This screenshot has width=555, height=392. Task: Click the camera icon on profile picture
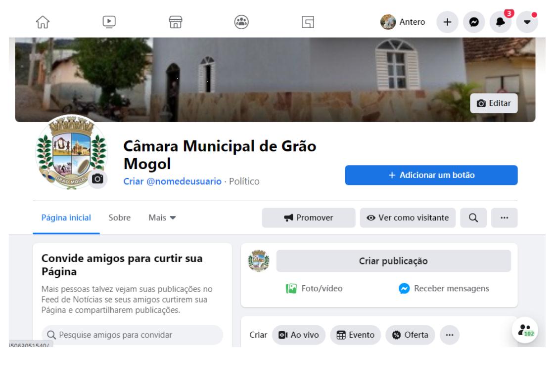pyautogui.click(x=98, y=179)
